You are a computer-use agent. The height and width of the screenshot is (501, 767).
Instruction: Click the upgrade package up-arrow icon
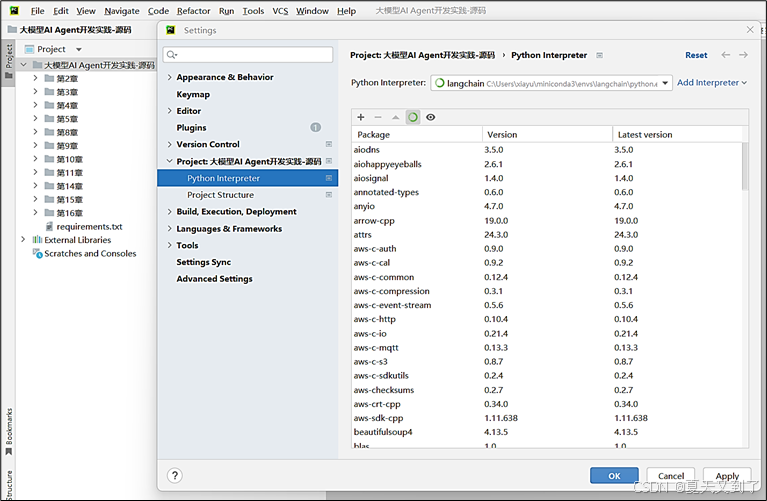(x=396, y=117)
